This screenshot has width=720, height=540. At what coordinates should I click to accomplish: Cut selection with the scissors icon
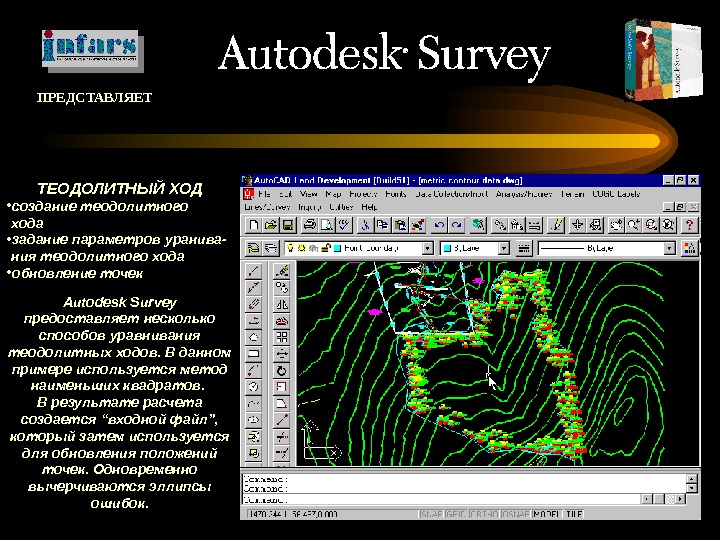(x=366, y=225)
